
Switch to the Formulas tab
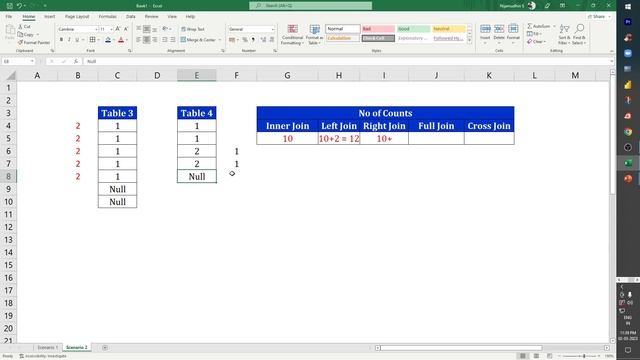pyautogui.click(x=107, y=17)
